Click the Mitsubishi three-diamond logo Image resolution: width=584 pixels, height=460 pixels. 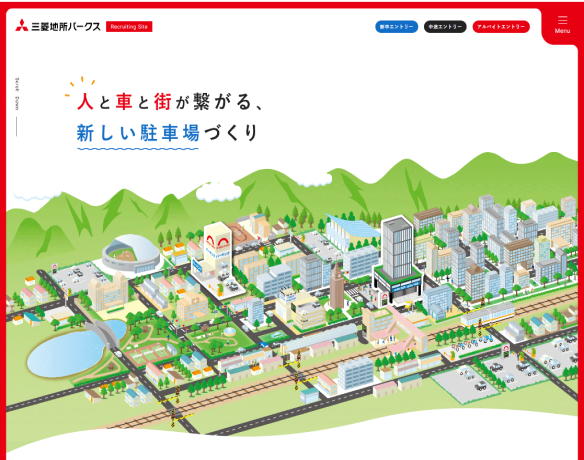(22, 25)
